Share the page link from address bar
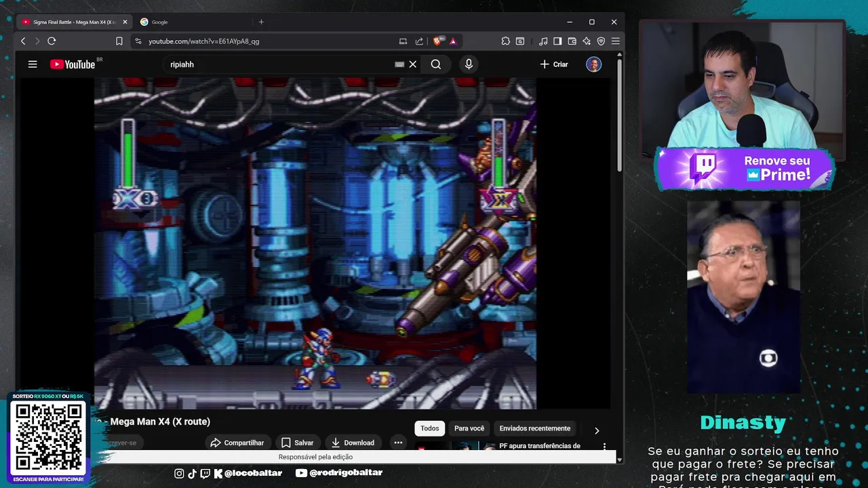 pyautogui.click(x=419, y=41)
